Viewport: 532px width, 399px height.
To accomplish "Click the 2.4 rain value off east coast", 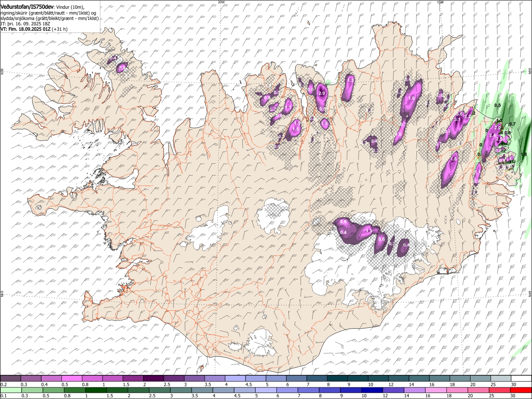I will click(493, 135).
